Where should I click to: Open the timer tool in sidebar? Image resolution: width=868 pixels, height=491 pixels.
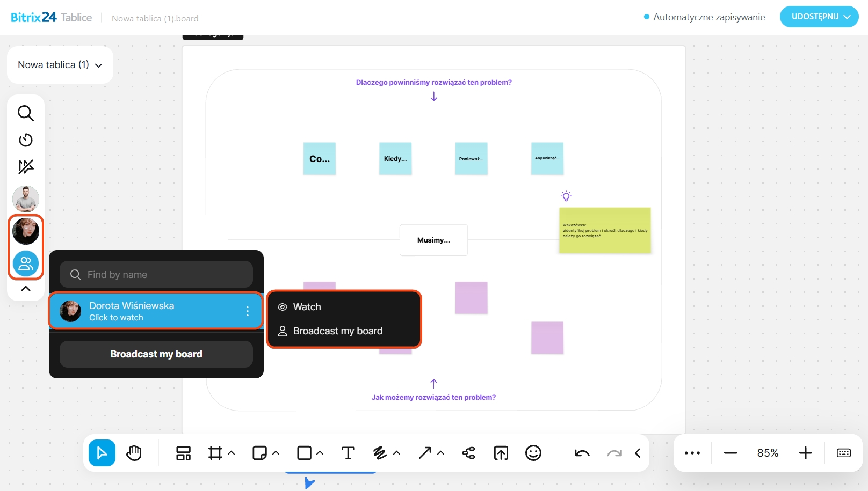(26, 140)
